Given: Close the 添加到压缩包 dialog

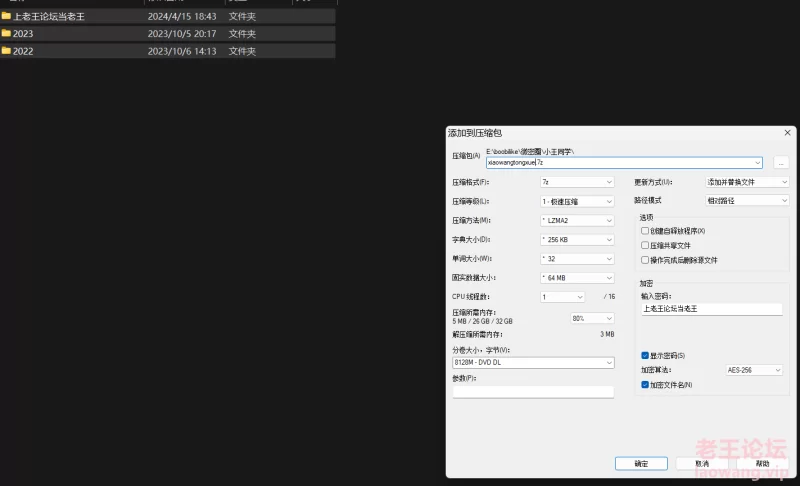Looking at the screenshot, I should pyautogui.click(x=787, y=133).
